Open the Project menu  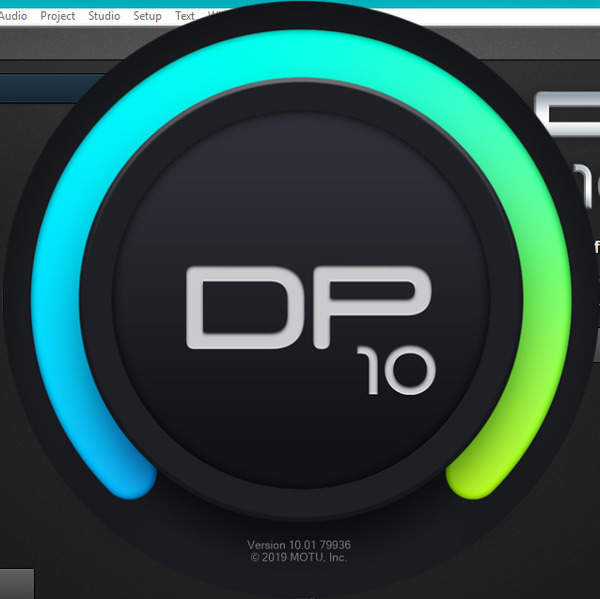pos(57,16)
